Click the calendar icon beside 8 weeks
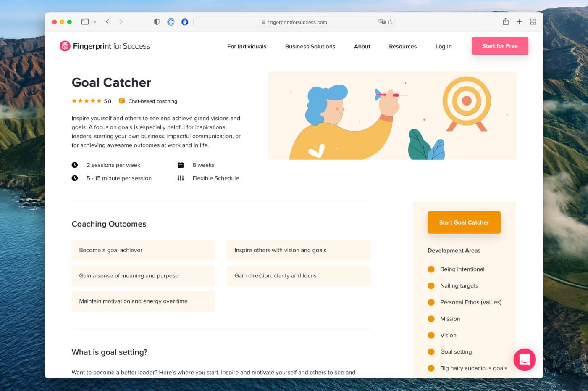Viewport: 588px width, 391px height. coord(181,165)
